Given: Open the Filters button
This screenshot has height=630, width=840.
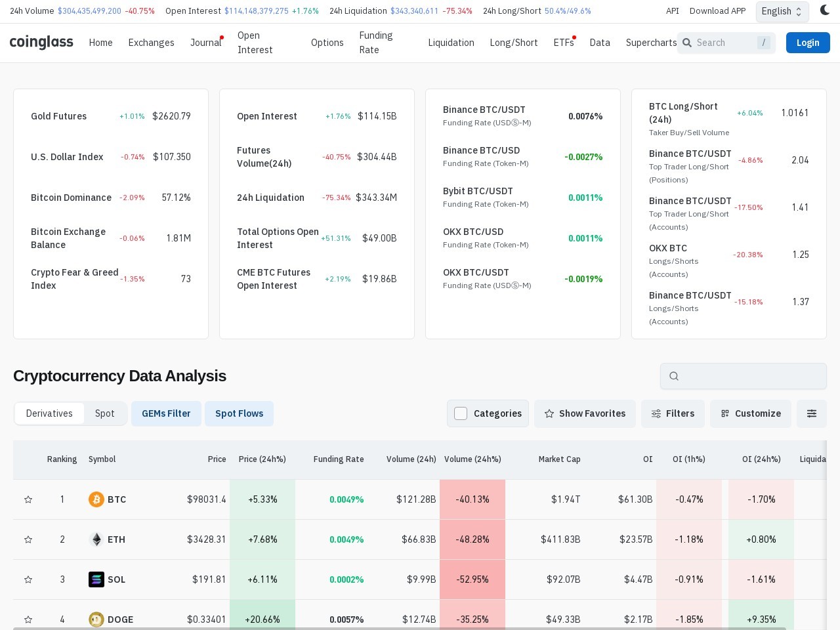Looking at the screenshot, I should 673,413.
